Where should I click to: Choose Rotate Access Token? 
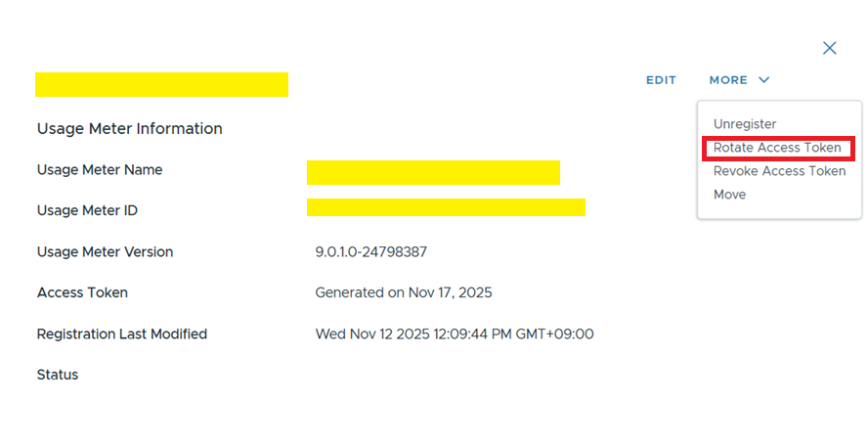pyautogui.click(x=777, y=148)
